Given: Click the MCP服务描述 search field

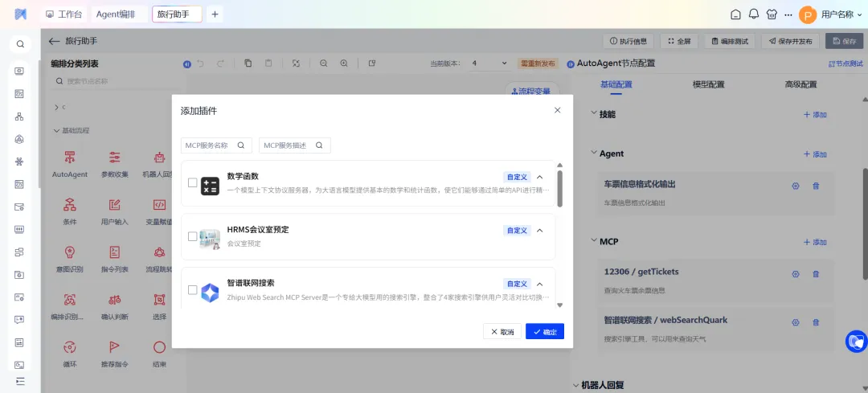Looking at the screenshot, I should point(294,145).
